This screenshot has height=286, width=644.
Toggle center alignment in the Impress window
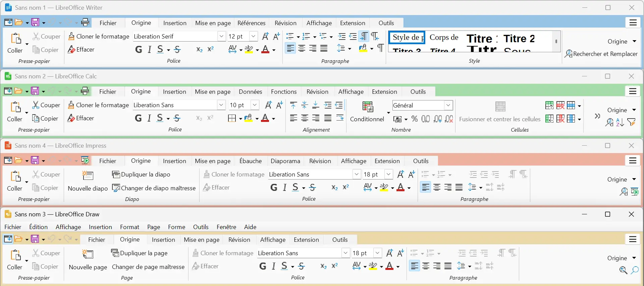437,187
